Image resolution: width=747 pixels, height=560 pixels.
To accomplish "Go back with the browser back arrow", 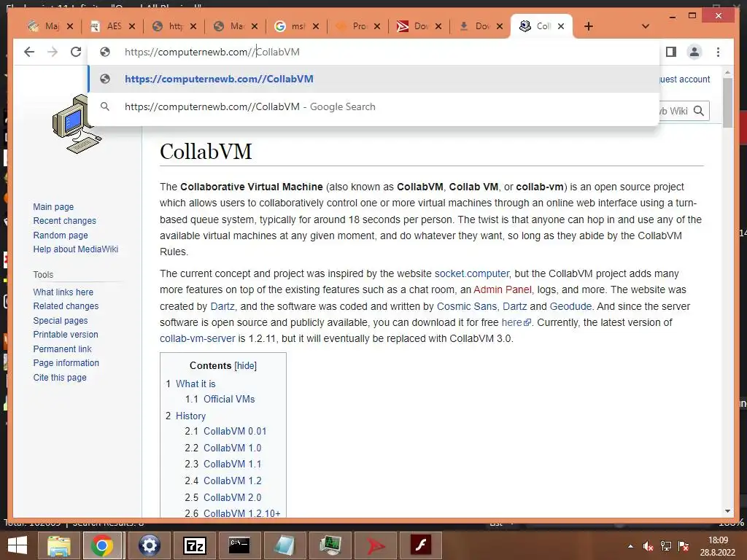I will 29,52.
